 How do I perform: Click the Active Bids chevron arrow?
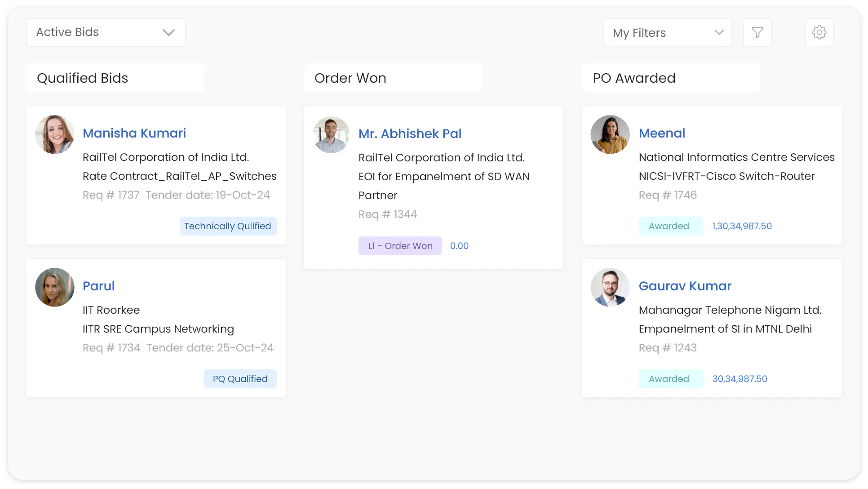click(168, 32)
